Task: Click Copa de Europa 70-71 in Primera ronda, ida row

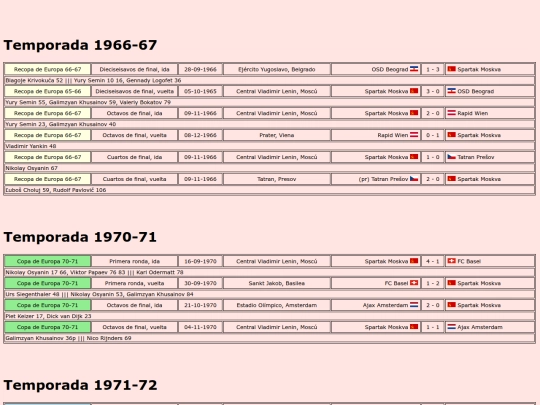Action: tap(48, 261)
